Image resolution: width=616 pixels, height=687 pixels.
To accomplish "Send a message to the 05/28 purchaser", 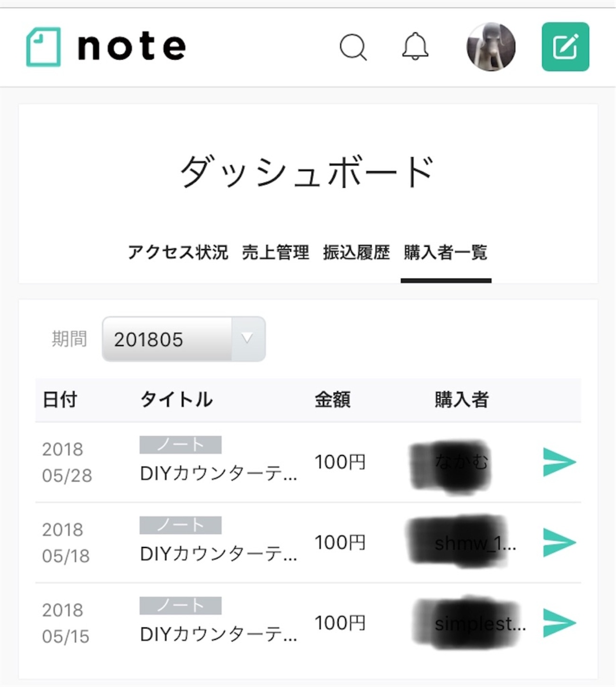I will pos(559,462).
